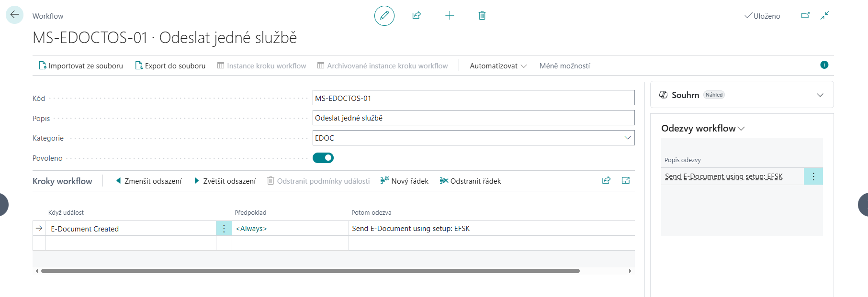Screen dimensions: 868x297
Task: Create new record with plus icon
Action: tap(450, 15)
